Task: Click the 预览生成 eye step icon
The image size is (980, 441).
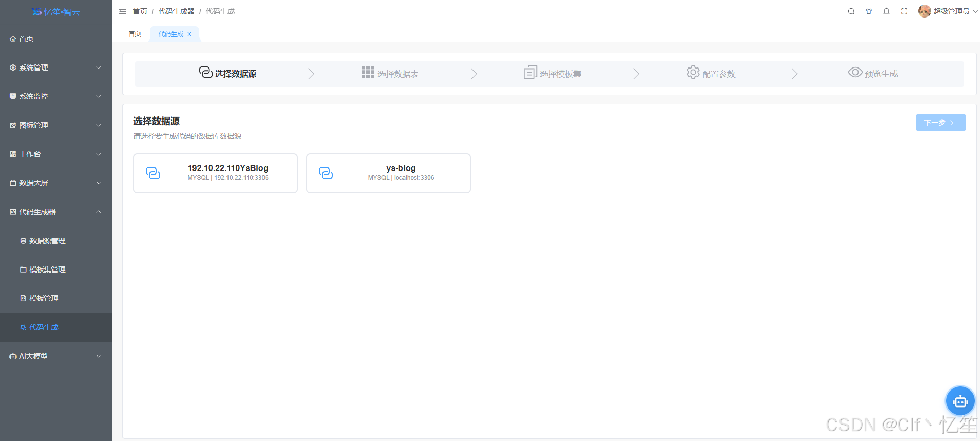Action: pyautogui.click(x=855, y=72)
